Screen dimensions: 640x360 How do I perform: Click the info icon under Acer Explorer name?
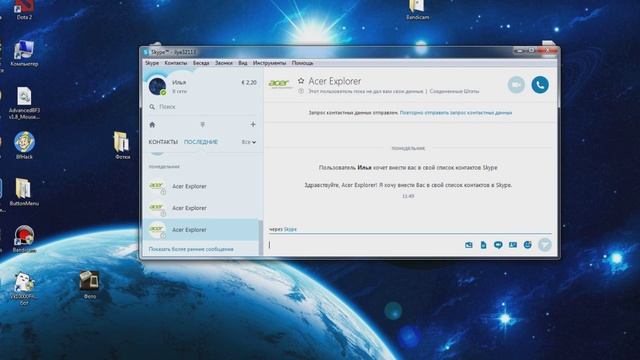coord(301,91)
